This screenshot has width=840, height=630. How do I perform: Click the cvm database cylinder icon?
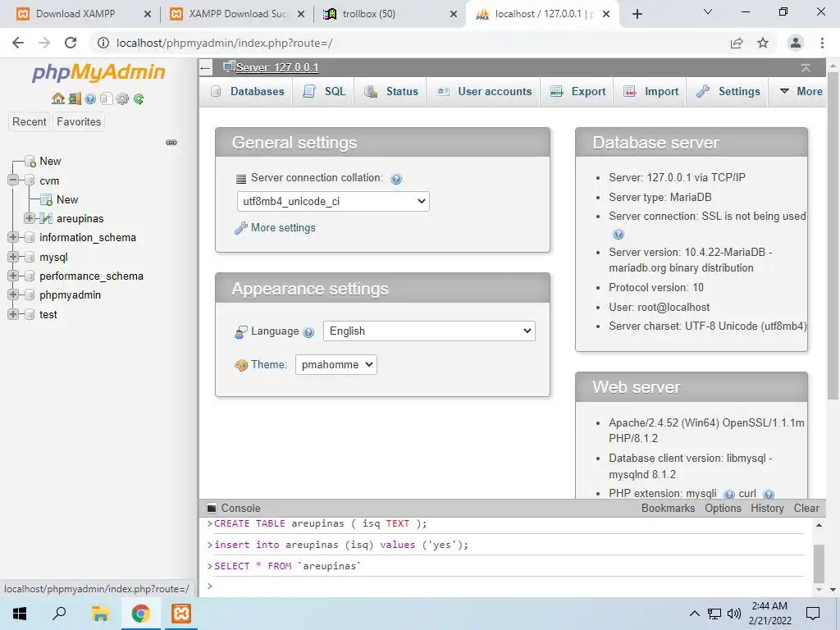30,180
